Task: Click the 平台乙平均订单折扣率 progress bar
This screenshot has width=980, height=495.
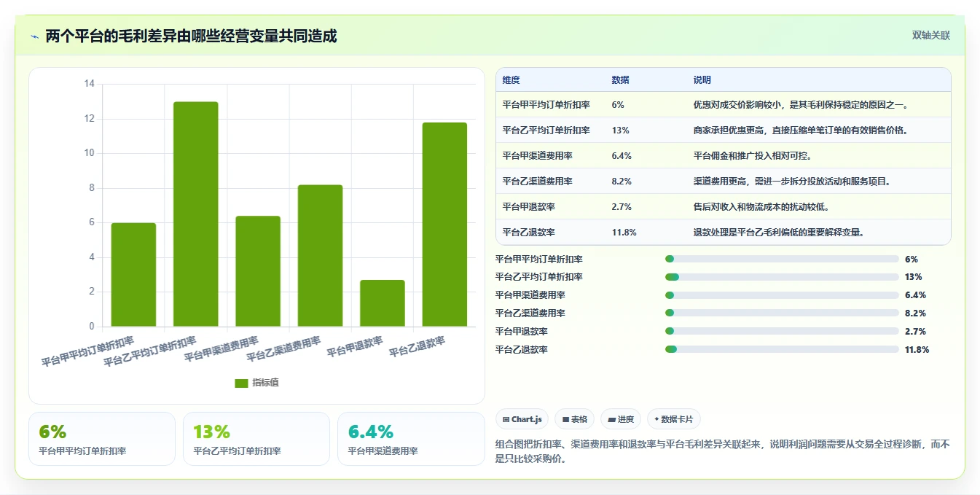Action: pos(782,277)
